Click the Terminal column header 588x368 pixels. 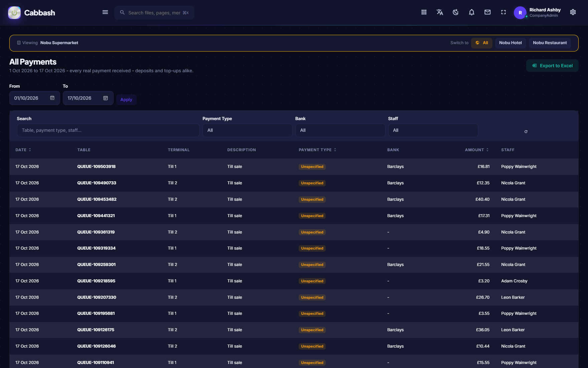[179, 150]
